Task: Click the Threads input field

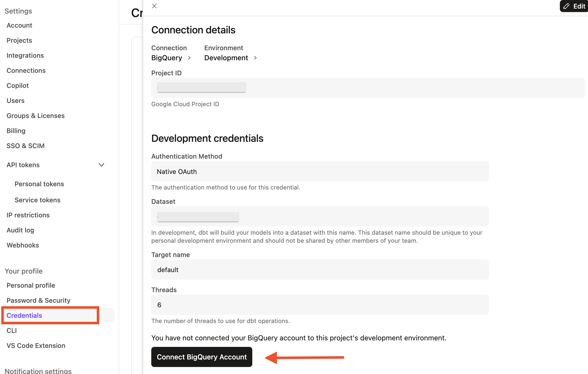Action: pyautogui.click(x=320, y=305)
